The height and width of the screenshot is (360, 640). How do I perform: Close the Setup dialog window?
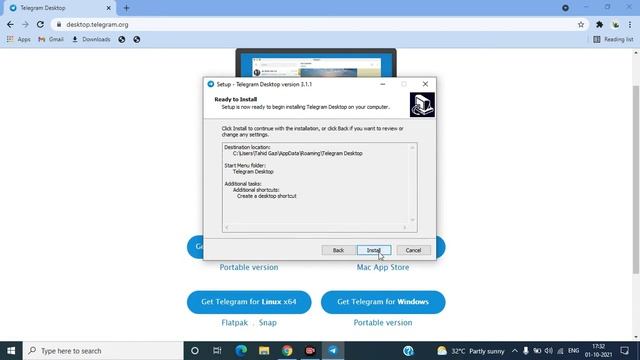pos(425,84)
